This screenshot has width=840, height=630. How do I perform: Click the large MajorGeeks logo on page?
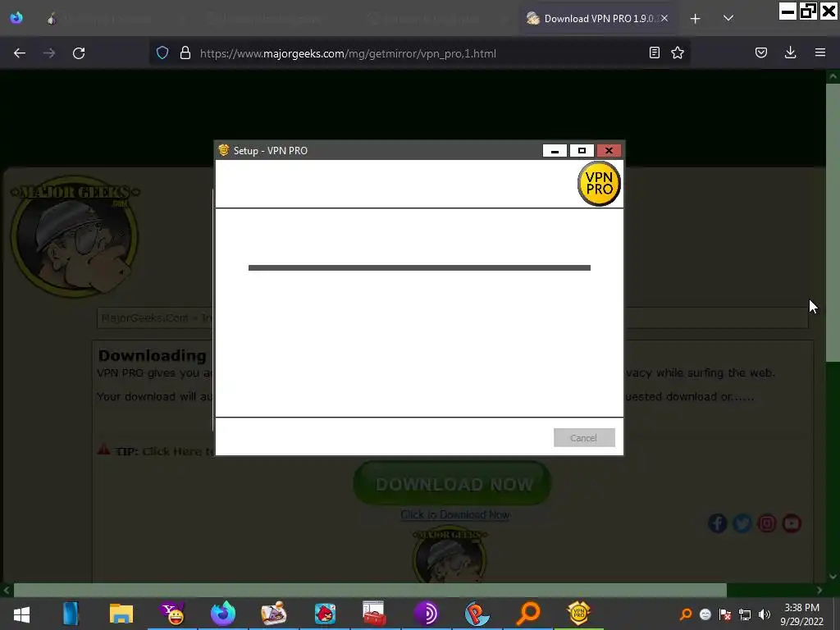click(x=75, y=235)
